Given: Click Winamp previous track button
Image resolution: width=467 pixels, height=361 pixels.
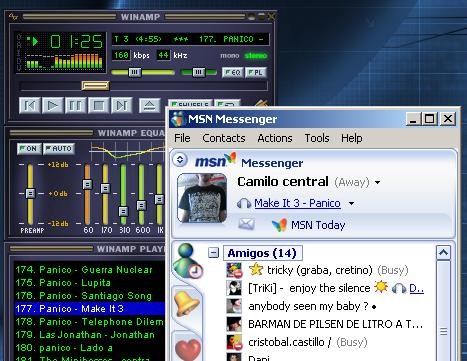Looking at the screenshot, I should [30, 106].
